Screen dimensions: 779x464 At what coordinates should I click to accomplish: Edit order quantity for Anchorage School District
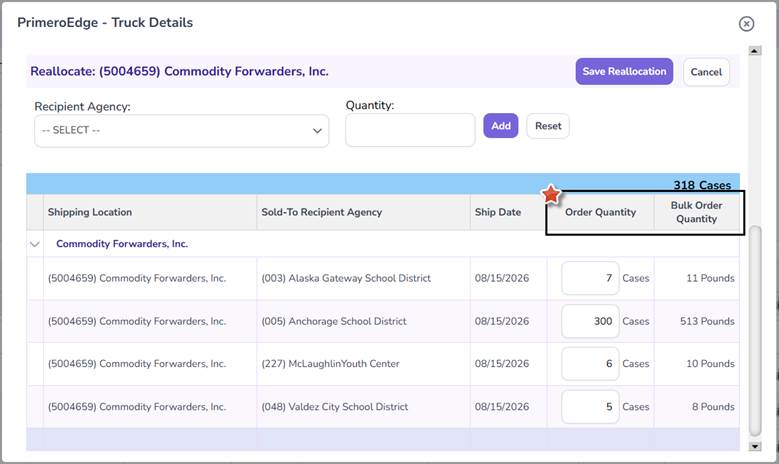click(x=590, y=321)
